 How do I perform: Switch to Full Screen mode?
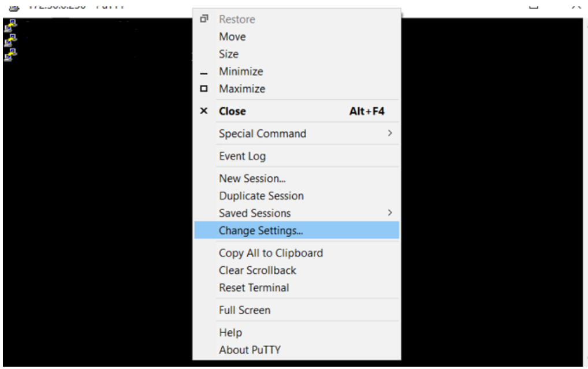tap(244, 310)
